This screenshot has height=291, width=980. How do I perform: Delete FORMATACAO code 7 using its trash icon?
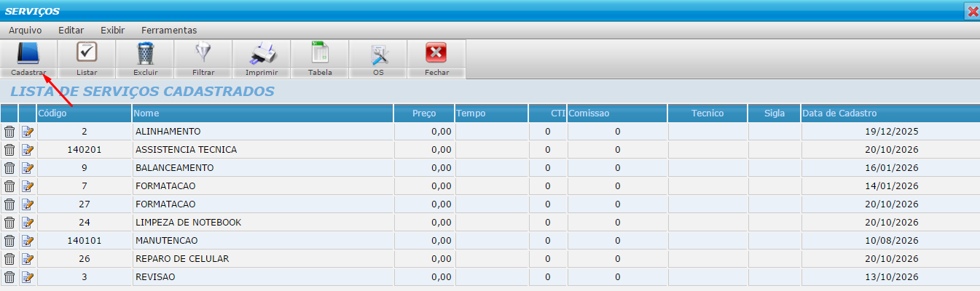click(x=9, y=186)
